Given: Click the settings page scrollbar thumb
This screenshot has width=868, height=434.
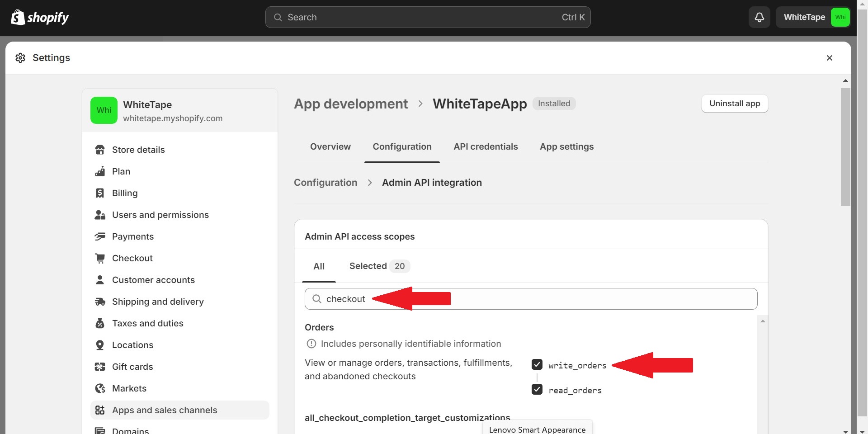Looking at the screenshot, I should coord(845,147).
